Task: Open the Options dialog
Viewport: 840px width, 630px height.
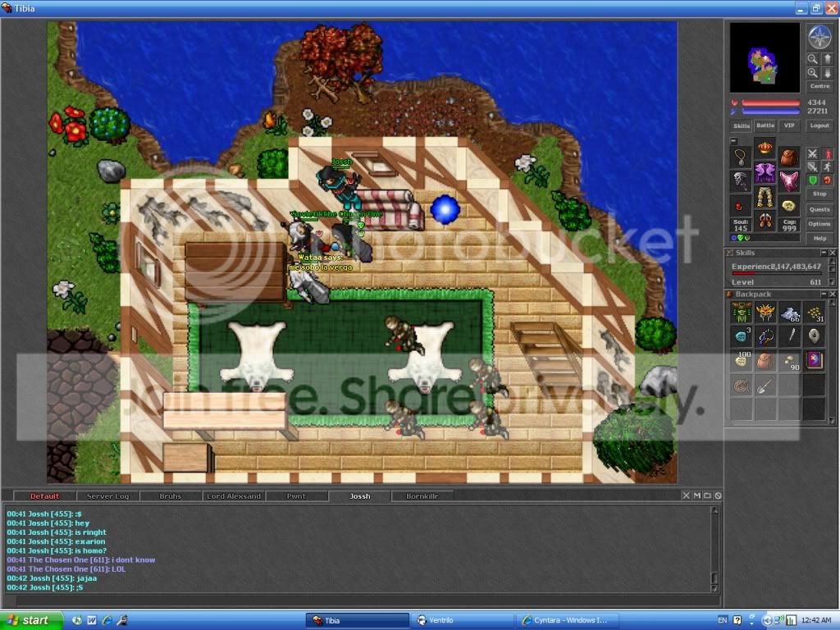Action: (819, 224)
